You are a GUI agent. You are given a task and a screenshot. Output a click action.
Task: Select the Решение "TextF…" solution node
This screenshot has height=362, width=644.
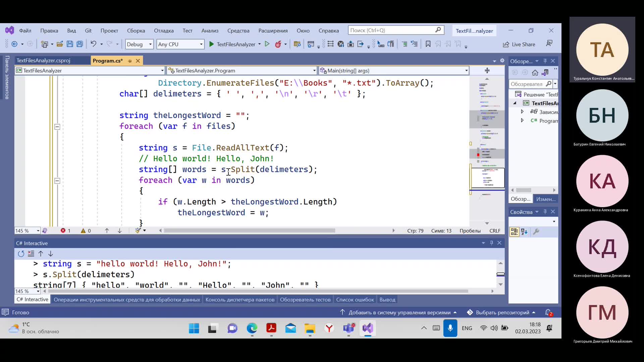[x=537, y=95]
